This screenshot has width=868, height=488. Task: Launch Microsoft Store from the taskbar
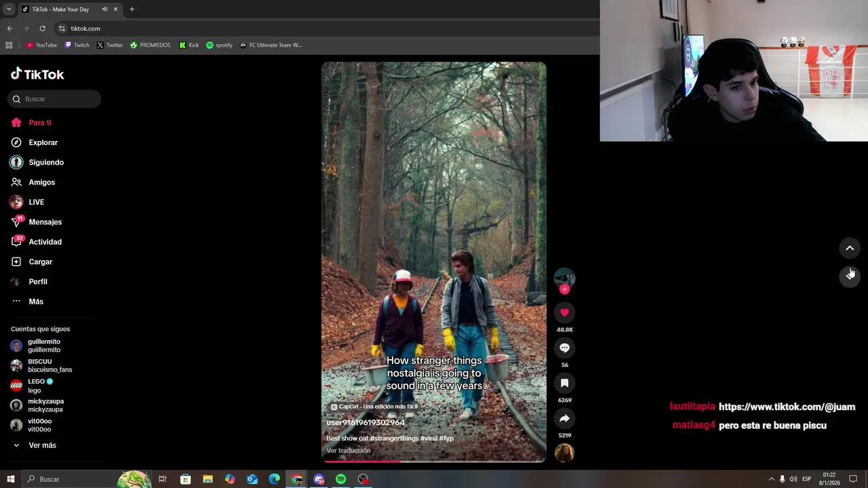tap(185, 479)
